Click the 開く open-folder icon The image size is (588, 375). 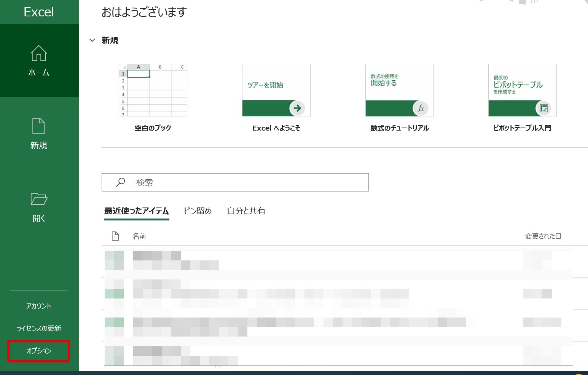[39, 199]
